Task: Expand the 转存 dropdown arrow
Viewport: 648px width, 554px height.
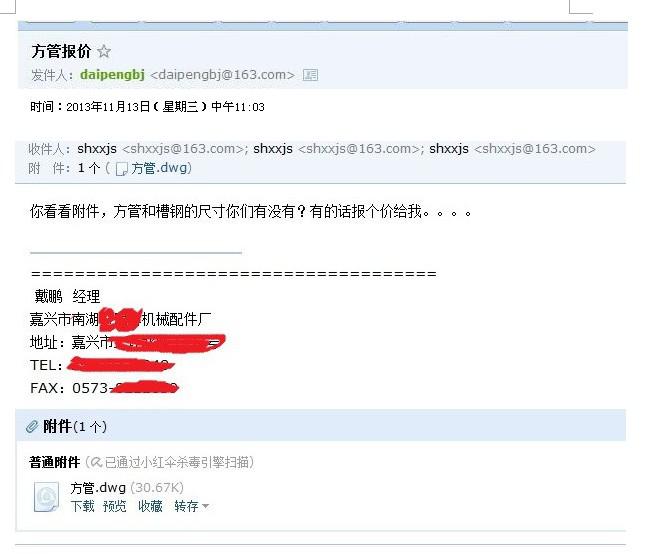Action: click(205, 506)
